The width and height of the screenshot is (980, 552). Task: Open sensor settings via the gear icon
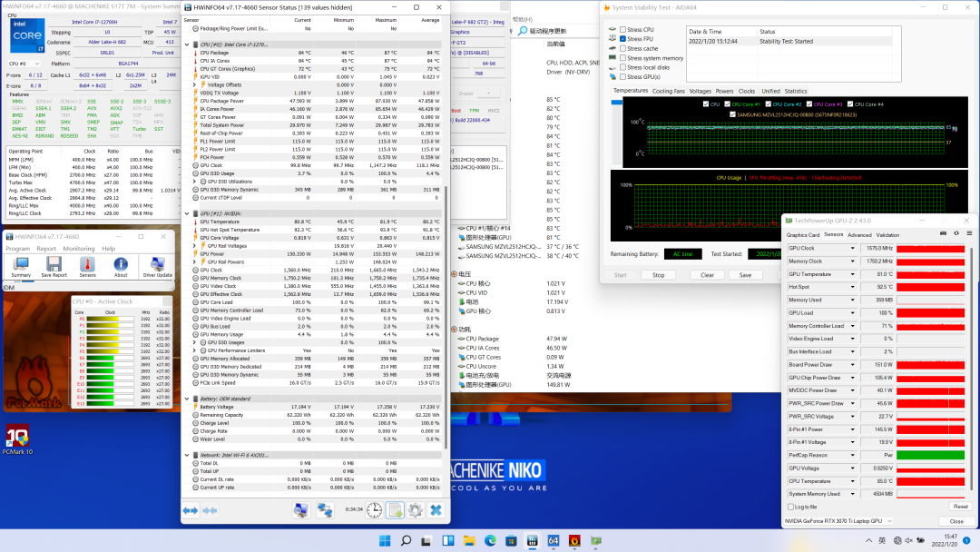pyautogui.click(x=416, y=510)
